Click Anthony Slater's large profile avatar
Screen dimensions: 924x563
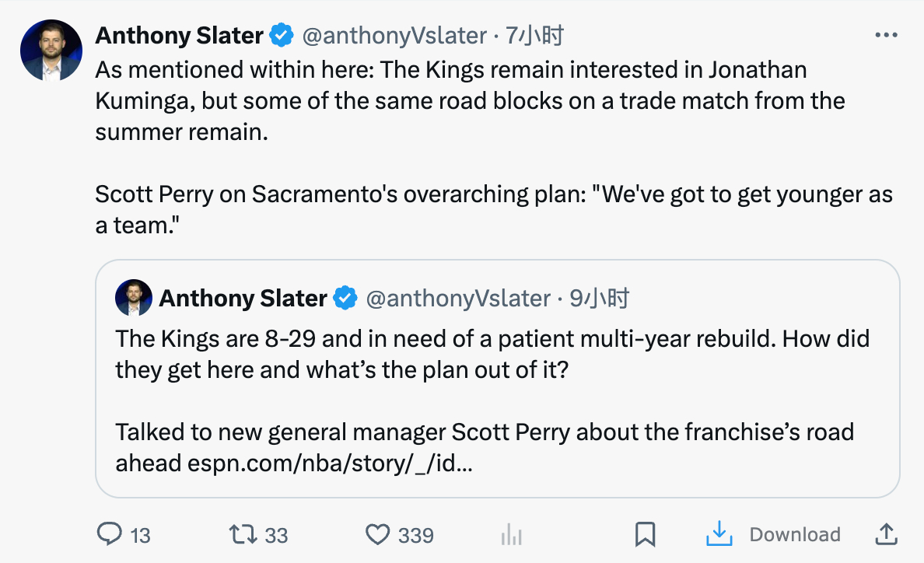click(x=51, y=51)
